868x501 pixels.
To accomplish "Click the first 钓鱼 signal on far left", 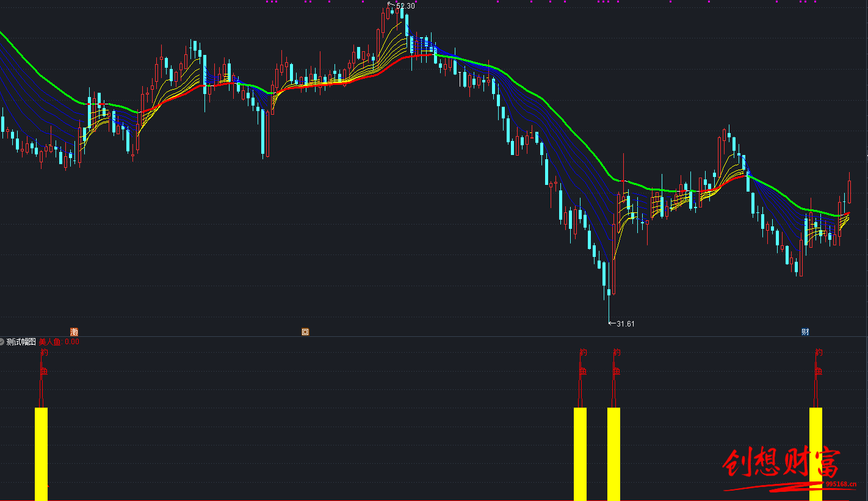I will (x=43, y=361).
